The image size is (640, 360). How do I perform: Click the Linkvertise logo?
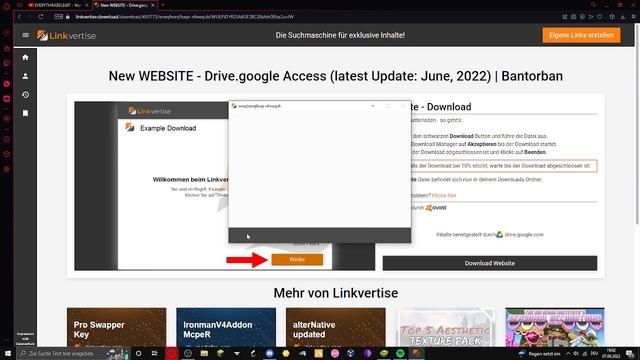tap(67, 36)
